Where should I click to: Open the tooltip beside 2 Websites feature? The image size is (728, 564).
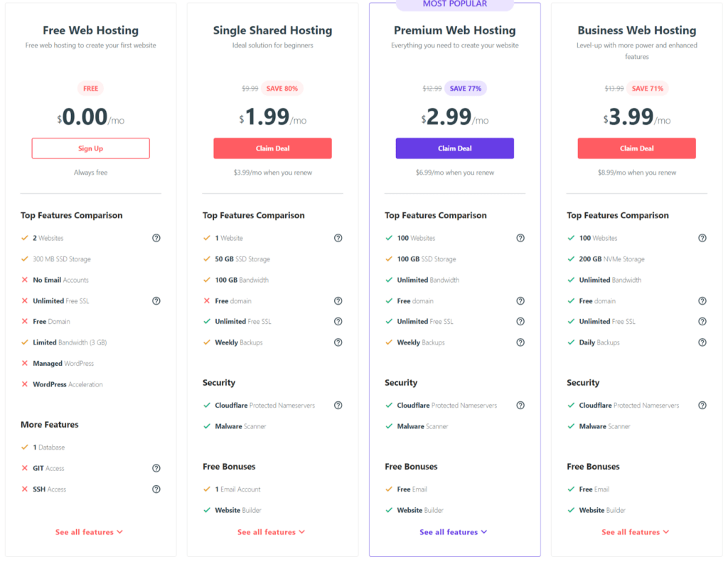[156, 238]
